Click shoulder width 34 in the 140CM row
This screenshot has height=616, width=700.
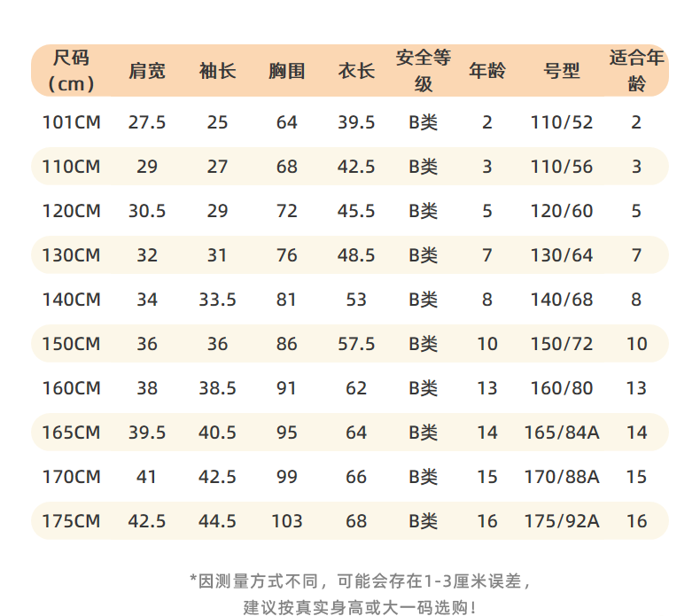pyautogui.click(x=147, y=300)
